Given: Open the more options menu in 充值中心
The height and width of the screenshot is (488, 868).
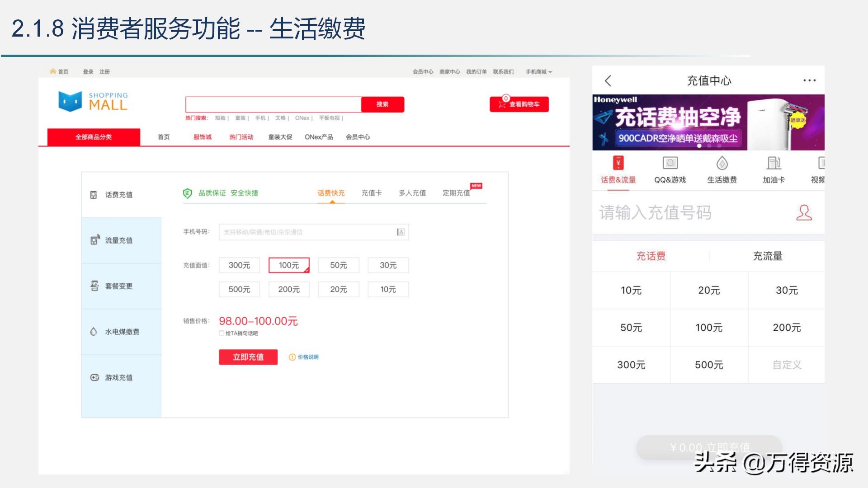Looking at the screenshot, I should coord(808,80).
